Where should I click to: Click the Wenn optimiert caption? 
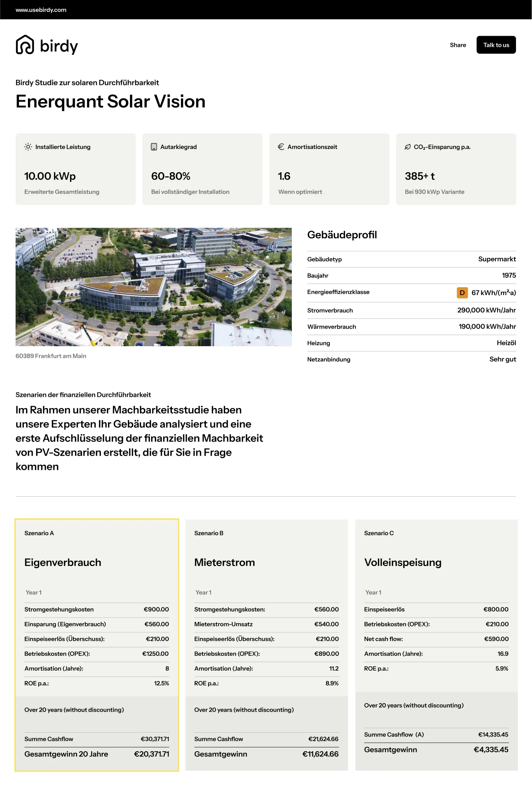point(300,192)
